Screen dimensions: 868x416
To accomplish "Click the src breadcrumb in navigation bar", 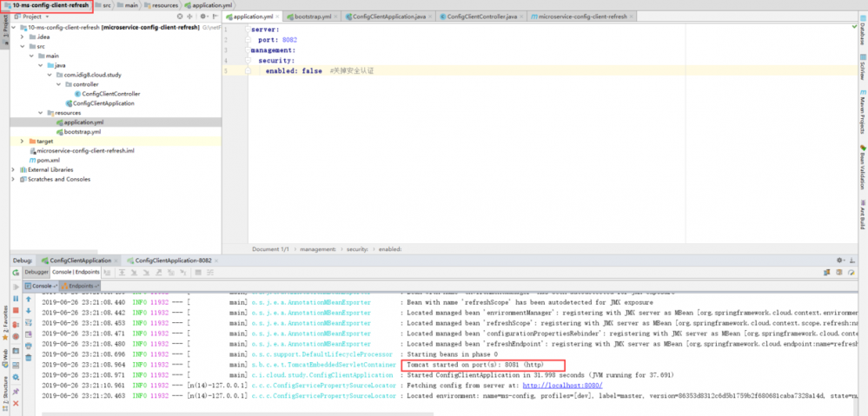I will (x=103, y=5).
